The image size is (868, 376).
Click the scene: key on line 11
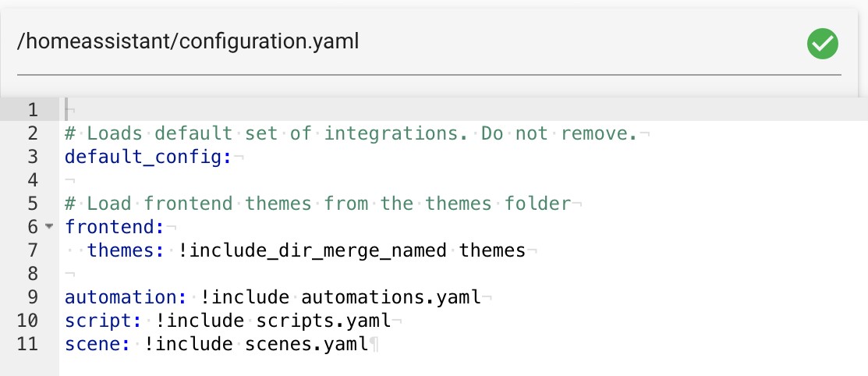(x=98, y=344)
